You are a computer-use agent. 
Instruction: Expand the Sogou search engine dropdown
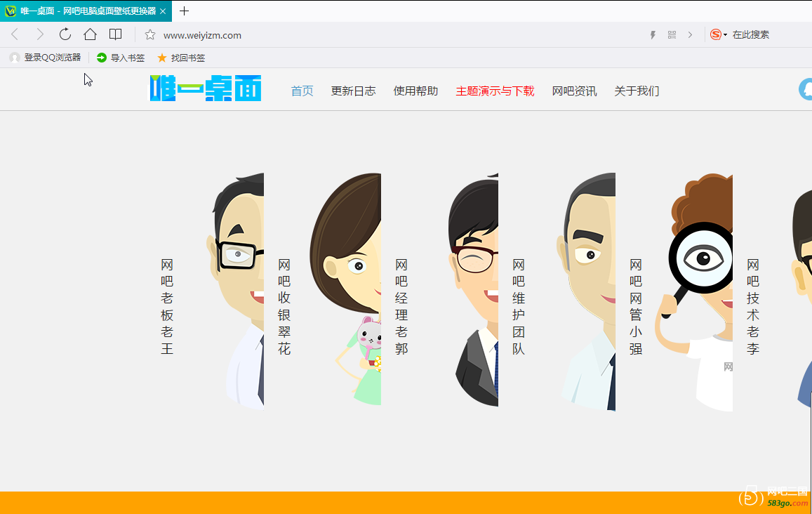click(x=725, y=35)
